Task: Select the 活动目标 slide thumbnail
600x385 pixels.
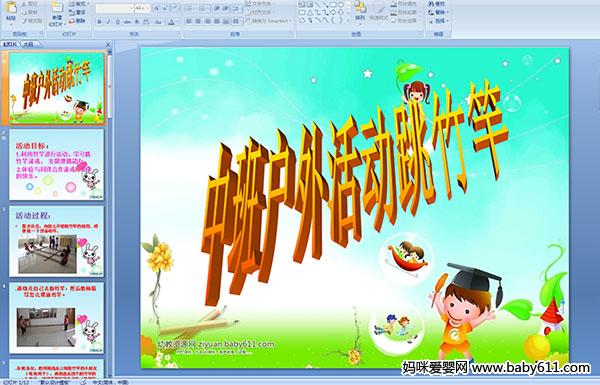Action: pyautogui.click(x=56, y=165)
